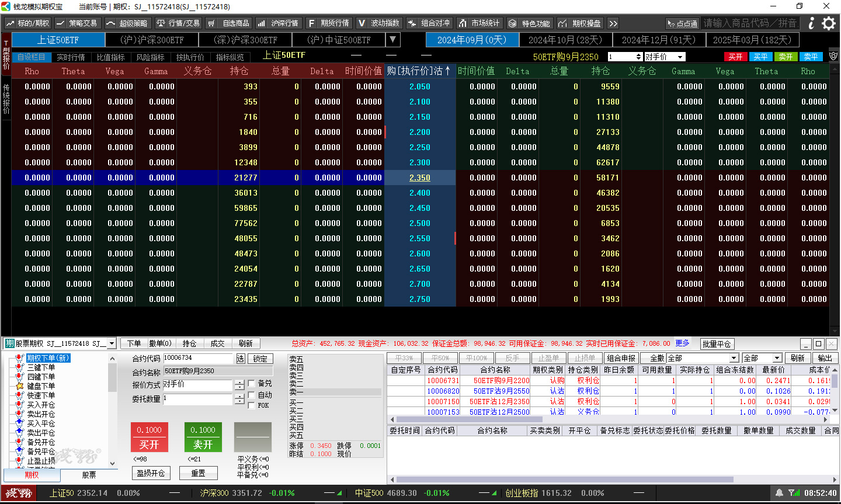841x504 pixels.
Task: Enable the 备兑 checkbox
Action: [x=251, y=384]
